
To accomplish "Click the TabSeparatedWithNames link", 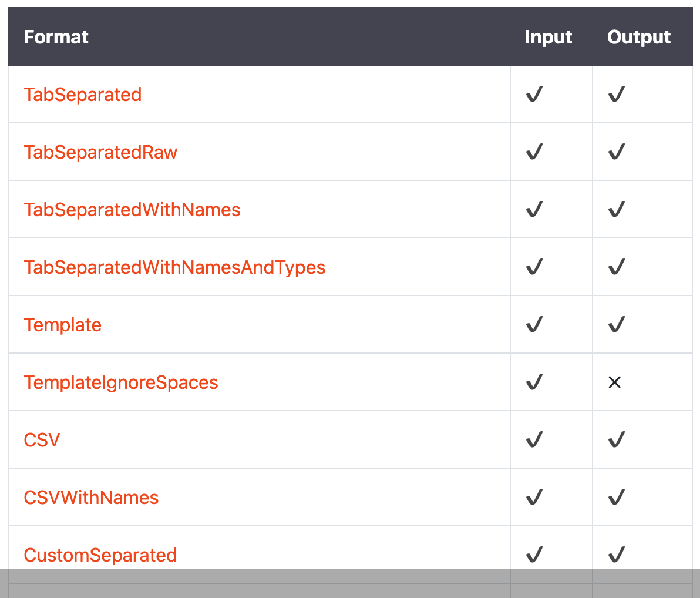I will pos(132,210).
